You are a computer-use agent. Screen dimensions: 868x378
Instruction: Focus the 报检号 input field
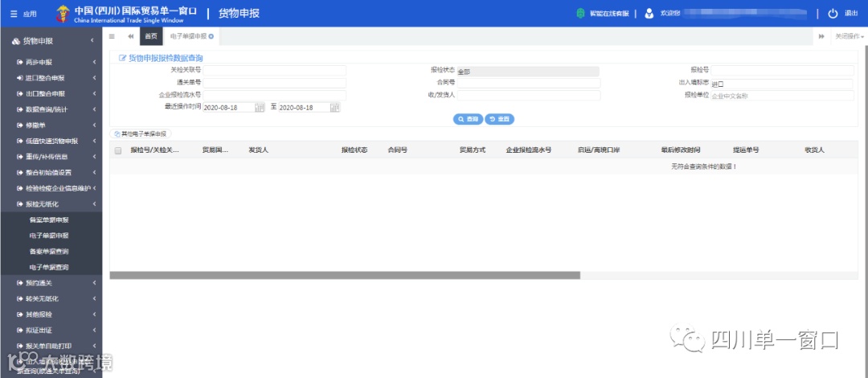click(x=782, y=71)
